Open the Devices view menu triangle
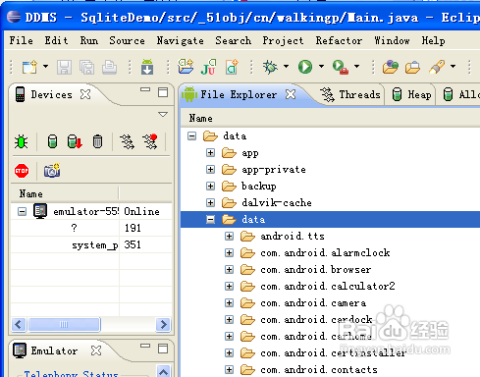Viewport: 480px width, 377px height. click(163, 114)
